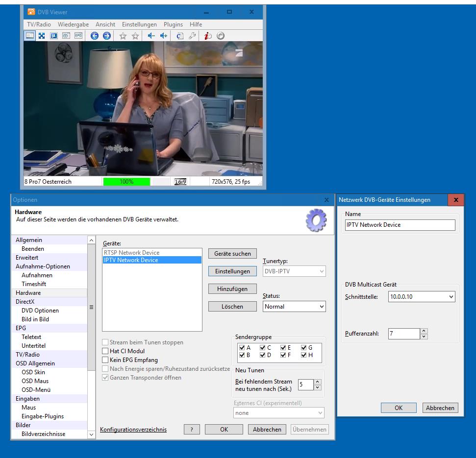The width and height of the screenshot is (476, 458).
Task: Open the EPG toolbar icon
Action: point(78,36)
